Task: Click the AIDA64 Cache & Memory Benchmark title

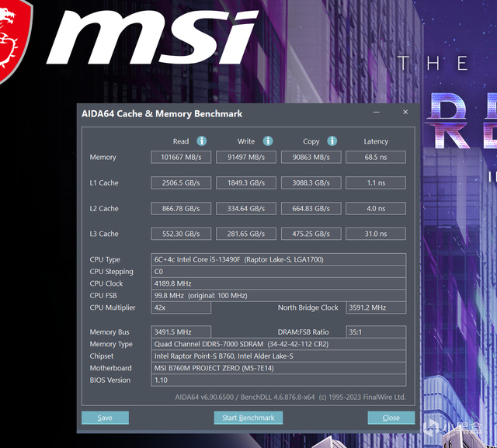Action: pyautogui.click(x=162, y=113)
